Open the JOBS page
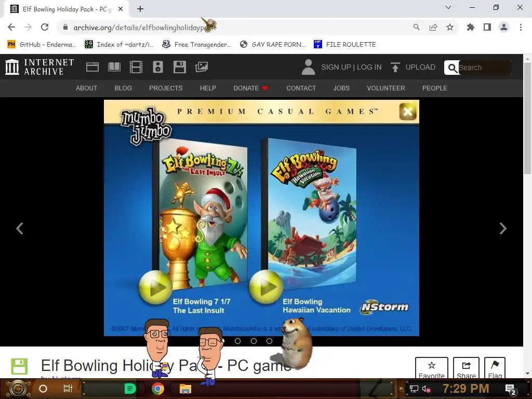 pos(341,88)
